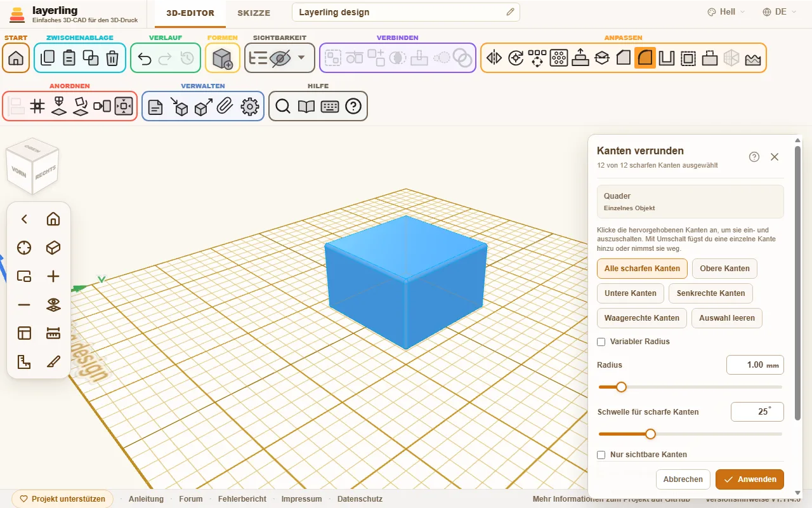Collapse the view panel with left chevron
This screenshot has height=508, width=812.
click(24, 219)
